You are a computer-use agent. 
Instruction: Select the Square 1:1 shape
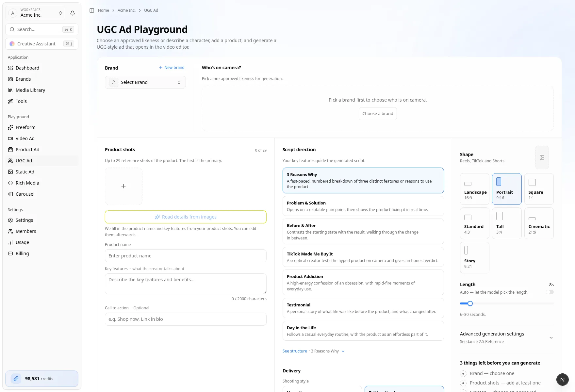pos(539,189)
